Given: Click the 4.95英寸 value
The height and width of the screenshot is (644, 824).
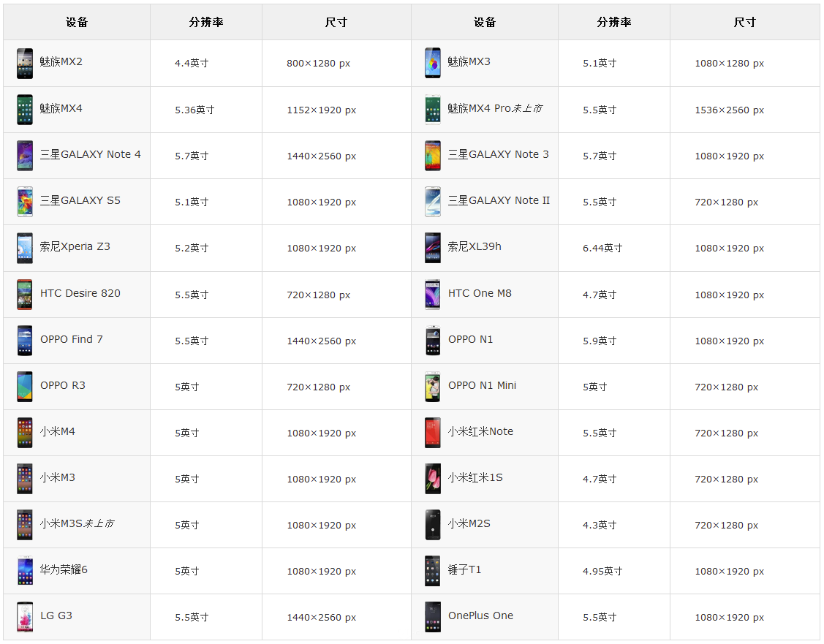Looking at the screenshot, I should click(602, 572).
